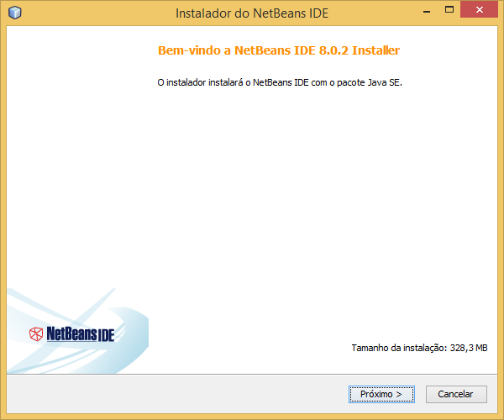Viewport: 504px width, 420px height.
Task: Click the Tamanho da instalação: 328,3 MB text
Action: coord(419,348)
